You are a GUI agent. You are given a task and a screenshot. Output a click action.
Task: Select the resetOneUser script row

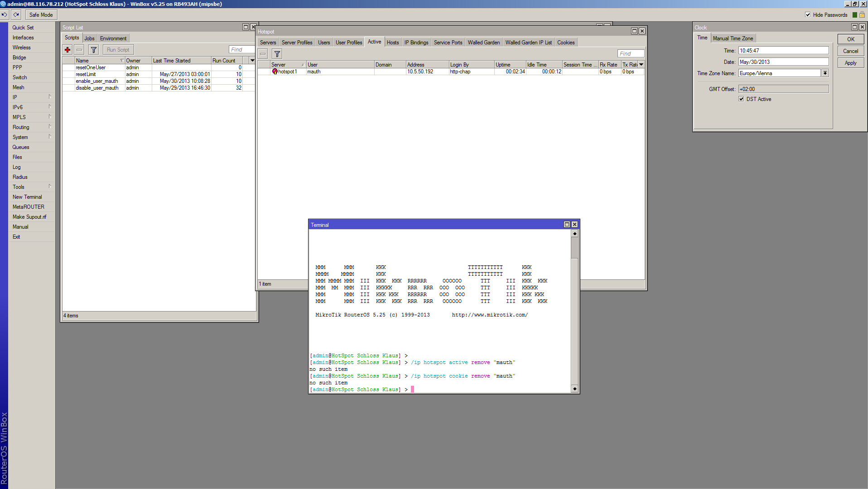pos(159,67)
